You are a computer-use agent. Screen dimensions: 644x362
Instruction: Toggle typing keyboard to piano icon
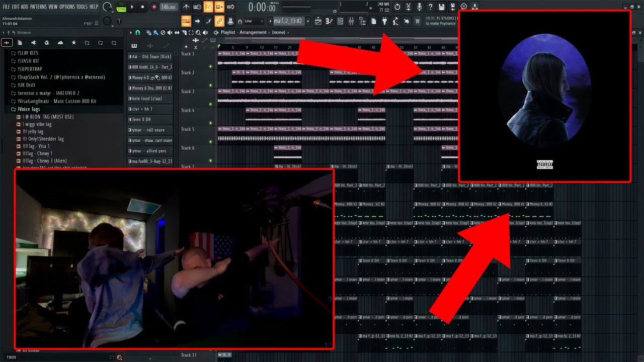coord(186,21)
